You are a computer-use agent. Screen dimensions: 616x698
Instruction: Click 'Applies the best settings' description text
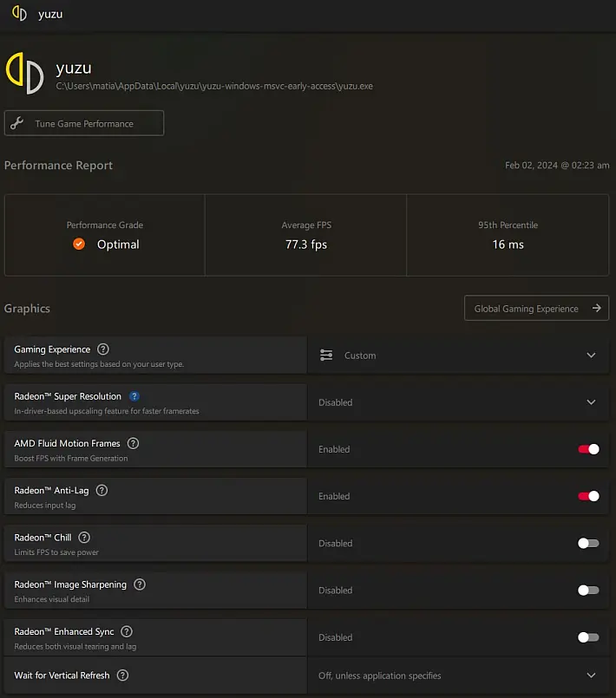coord(99,364)
